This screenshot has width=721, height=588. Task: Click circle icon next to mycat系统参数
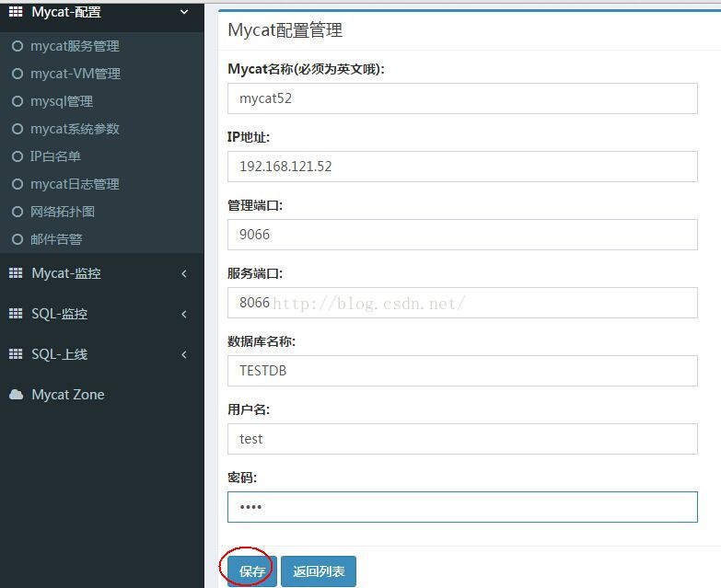tap(17, 129)
